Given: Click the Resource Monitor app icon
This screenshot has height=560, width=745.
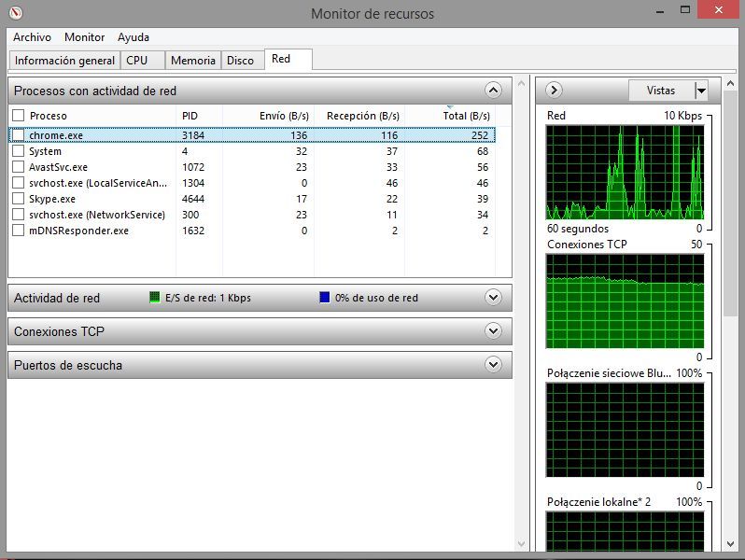Looking at the screenshot, I should (15, 12).
